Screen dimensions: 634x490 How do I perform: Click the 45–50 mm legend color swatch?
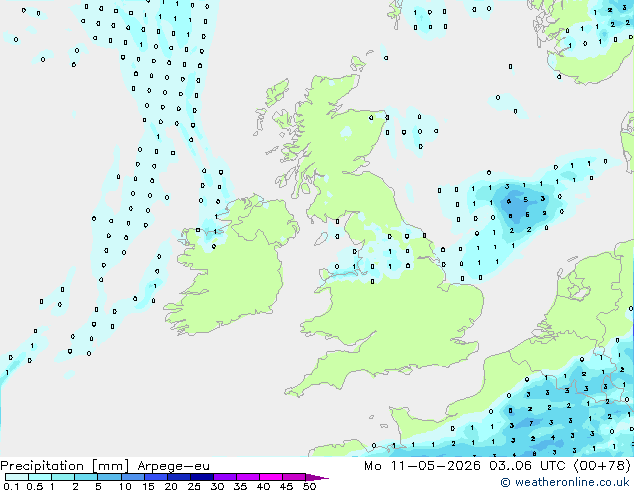294,477
